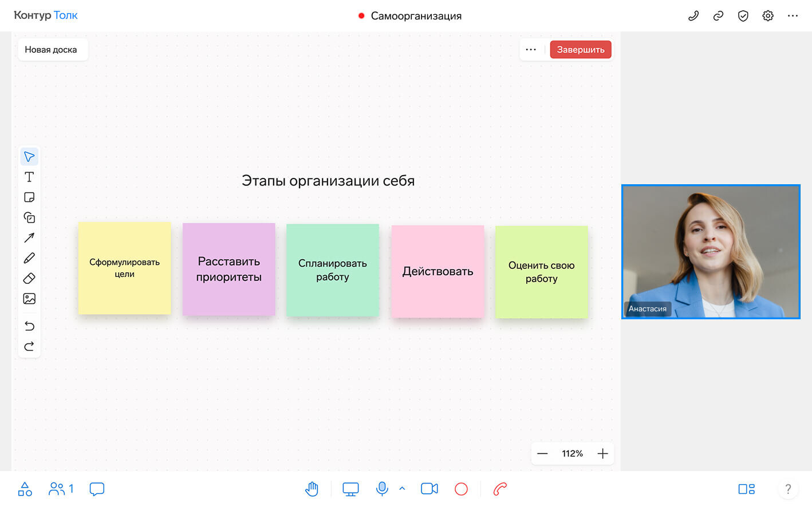This screenshot has height=507, width=812.
Task: Expand microphone options caret
Action: point(402,489)
